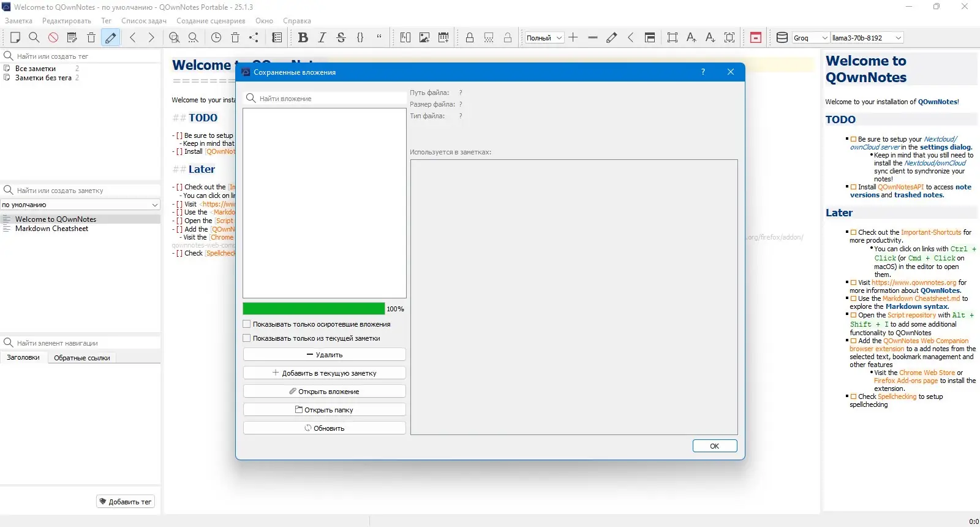
Task: Open the 'Script repository' link in preview
Action: tap(911, 315)
